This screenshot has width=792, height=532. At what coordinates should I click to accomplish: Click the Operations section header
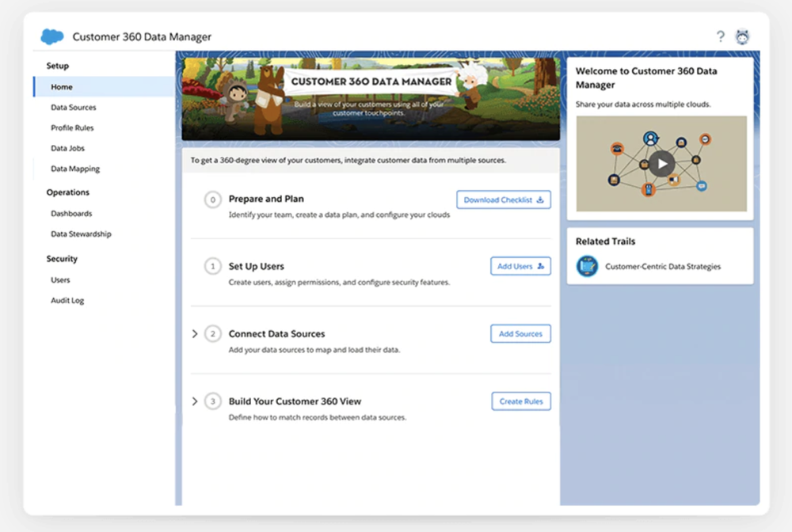[67, 192]
